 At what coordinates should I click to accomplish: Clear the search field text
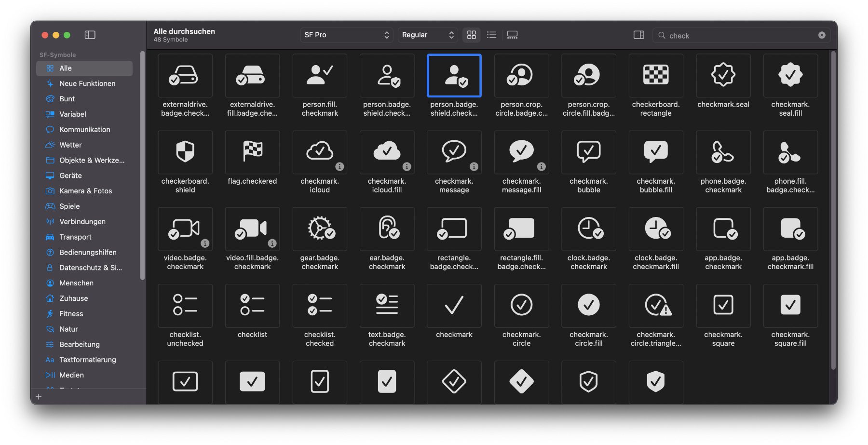pos(822,35)
